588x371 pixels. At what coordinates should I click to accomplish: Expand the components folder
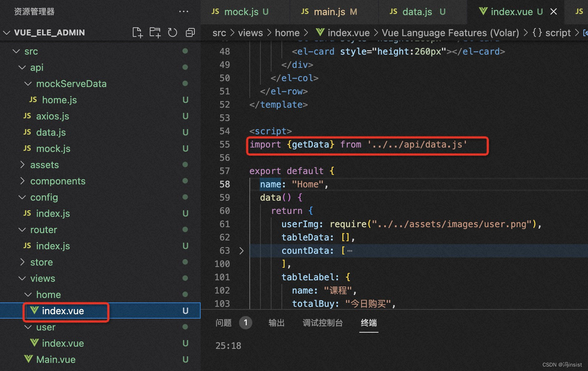pos(22,181)
